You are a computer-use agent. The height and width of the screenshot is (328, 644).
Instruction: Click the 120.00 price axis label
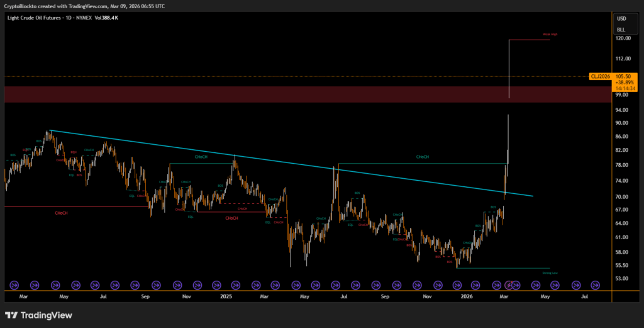(x=623, y=38)
